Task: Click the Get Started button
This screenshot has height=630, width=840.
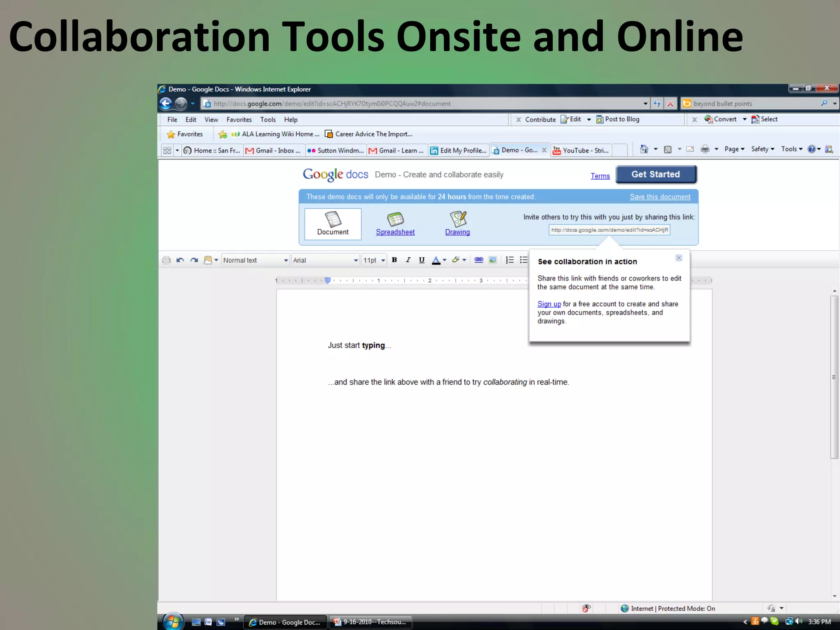Action: (656, 174)
